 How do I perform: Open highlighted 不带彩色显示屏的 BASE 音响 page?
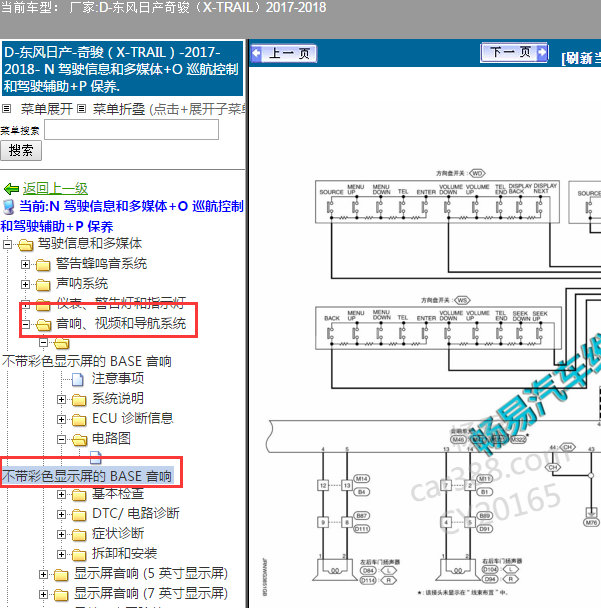point(87,476)
